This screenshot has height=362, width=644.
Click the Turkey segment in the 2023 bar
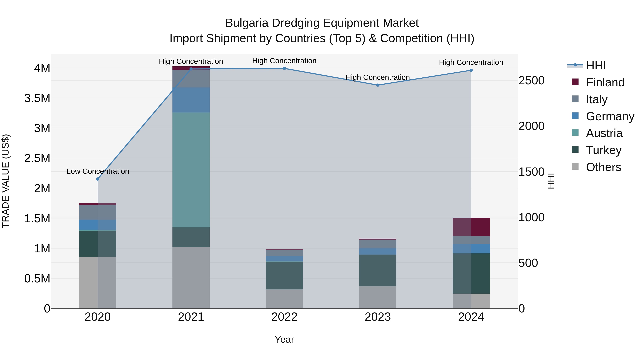pos(378,271)
